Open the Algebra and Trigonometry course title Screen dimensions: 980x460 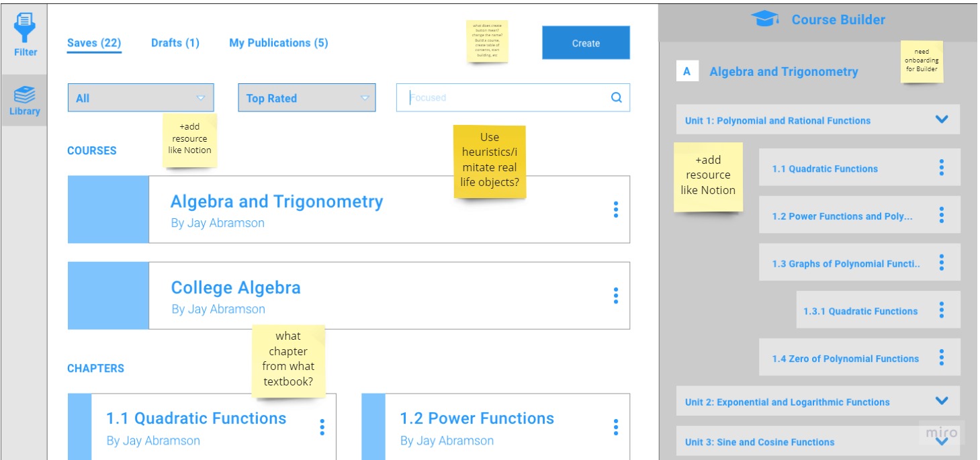coord(277,201)
